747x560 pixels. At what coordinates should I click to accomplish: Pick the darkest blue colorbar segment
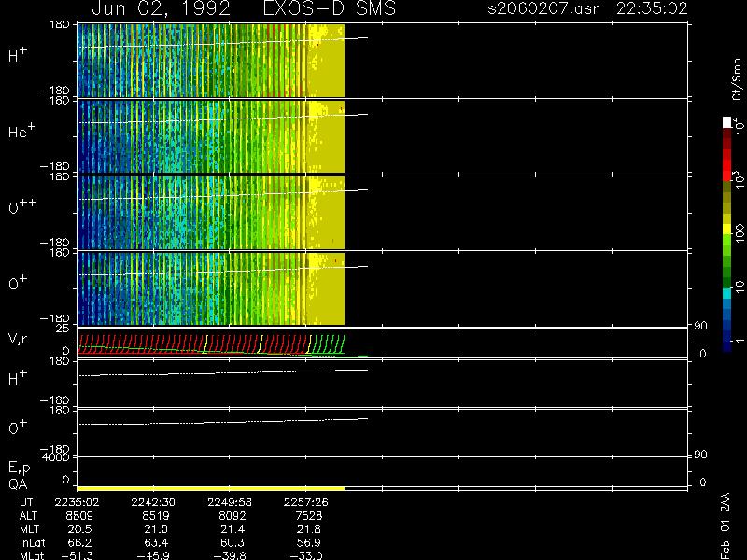click(727, 346)
